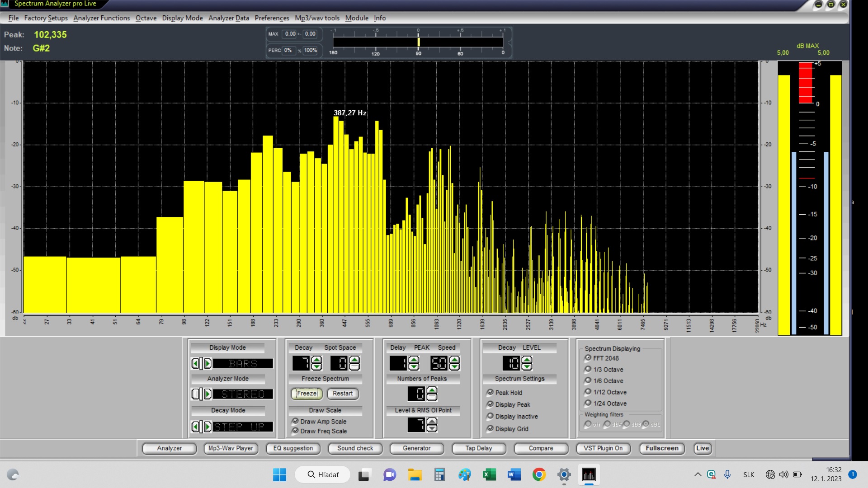The height and width of the screenshot is (488, 868).
Task: Click the EQ suggestion button
Action: pyautogui.click(x=293, y=448)
